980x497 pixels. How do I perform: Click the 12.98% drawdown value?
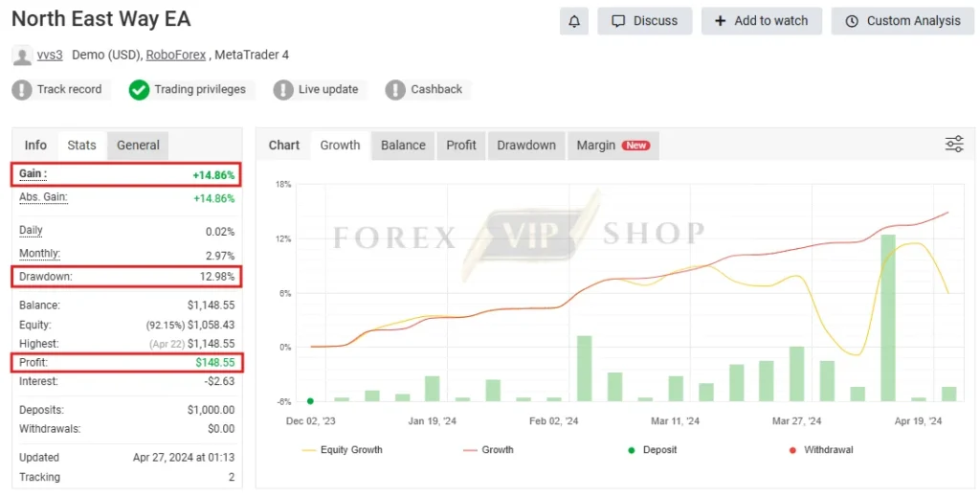(x=217, y=277)
